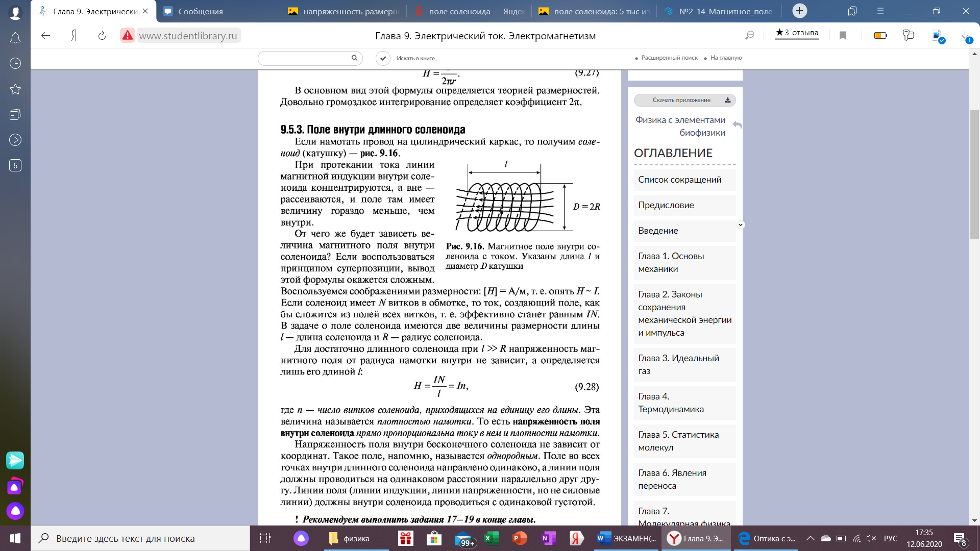The height and width of the screenshot is (551, 980).
Task: Open Список сокращений in contents
Action: [684, 180]
